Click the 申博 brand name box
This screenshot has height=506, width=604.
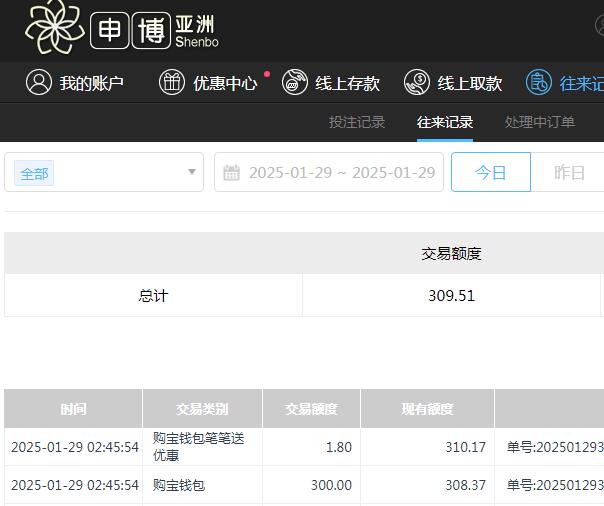(130, 30)
